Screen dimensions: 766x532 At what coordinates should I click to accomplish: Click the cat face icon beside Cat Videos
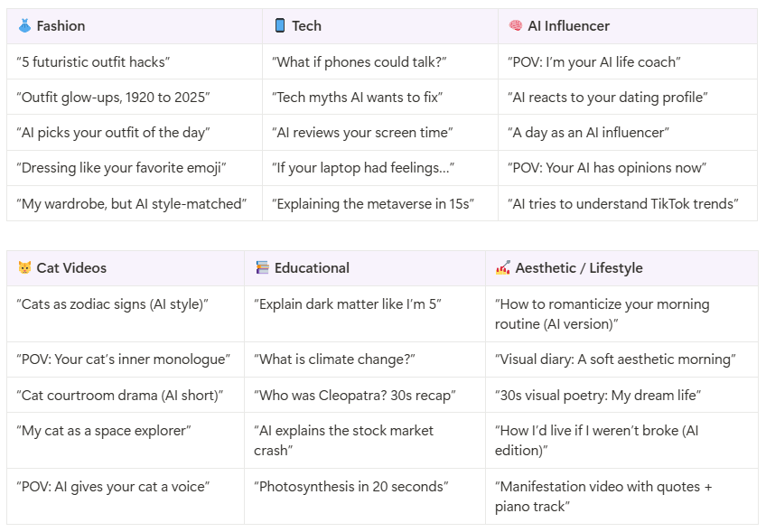click(24, 267)
